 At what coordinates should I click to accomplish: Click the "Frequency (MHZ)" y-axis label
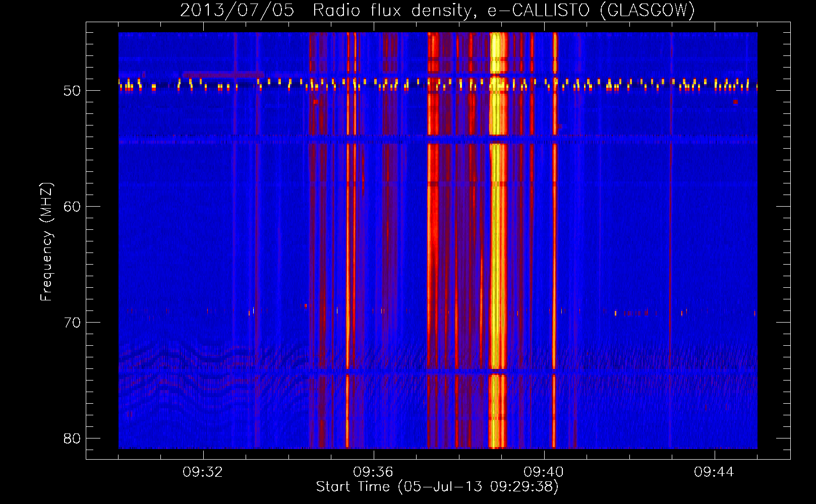(46, 242)
